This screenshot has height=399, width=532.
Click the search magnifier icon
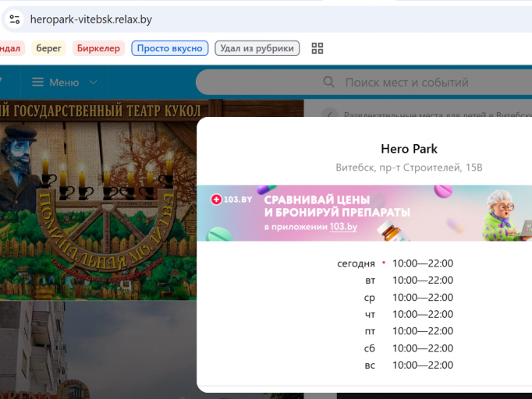click(x=328, y=82)
